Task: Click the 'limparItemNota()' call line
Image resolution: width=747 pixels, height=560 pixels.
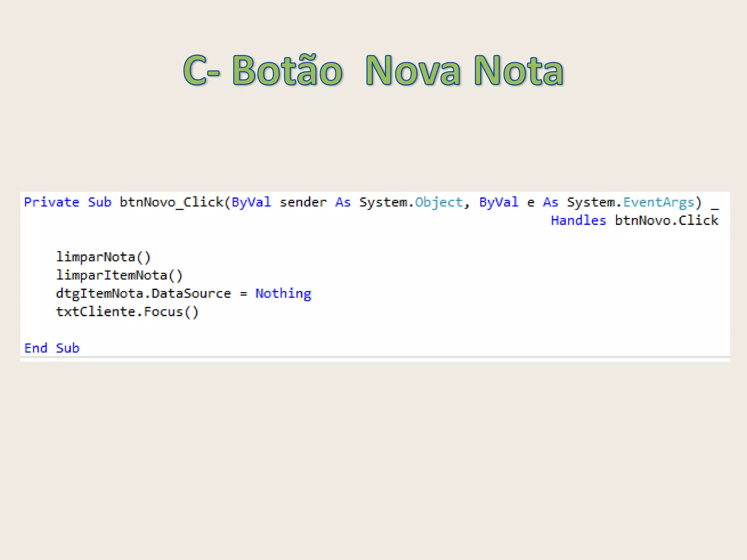Action: (119, 275)
